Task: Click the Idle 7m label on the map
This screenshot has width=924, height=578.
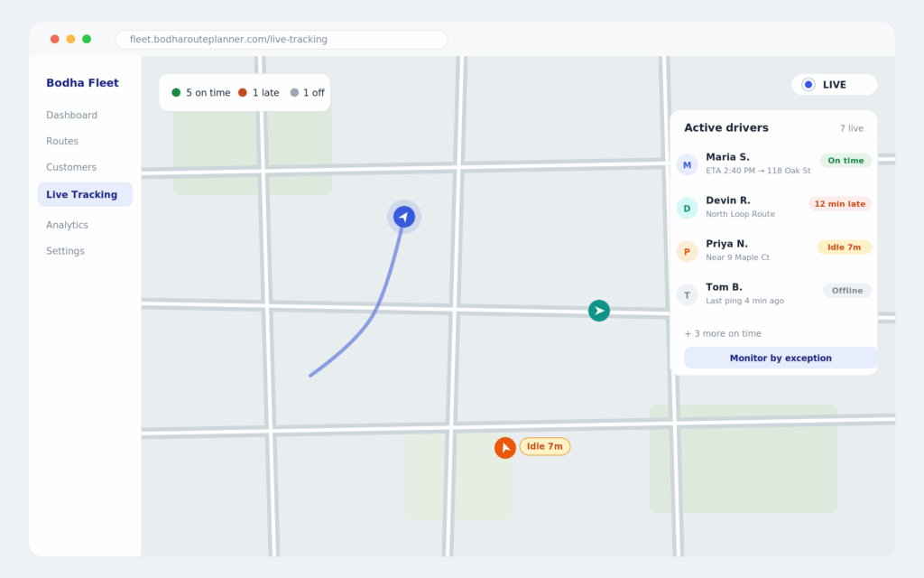Action: [544, 446]
